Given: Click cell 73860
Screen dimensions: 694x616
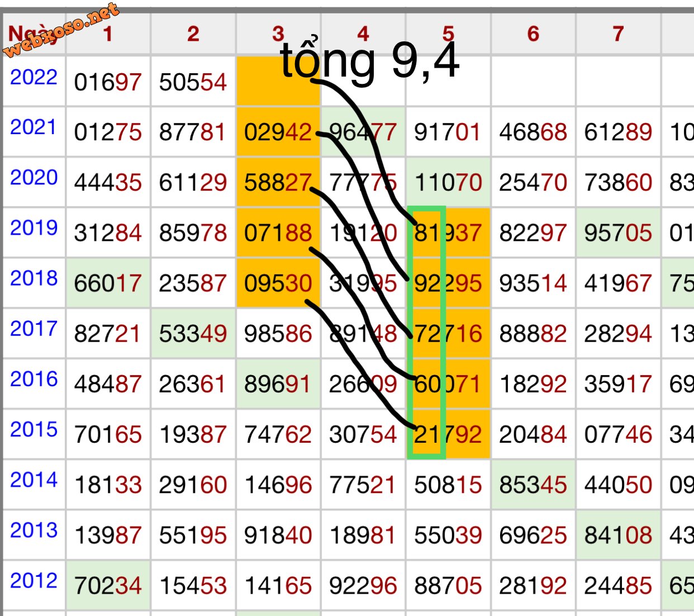Looking at the screenshot, I should pyautogui.click(x=618, y=183).
